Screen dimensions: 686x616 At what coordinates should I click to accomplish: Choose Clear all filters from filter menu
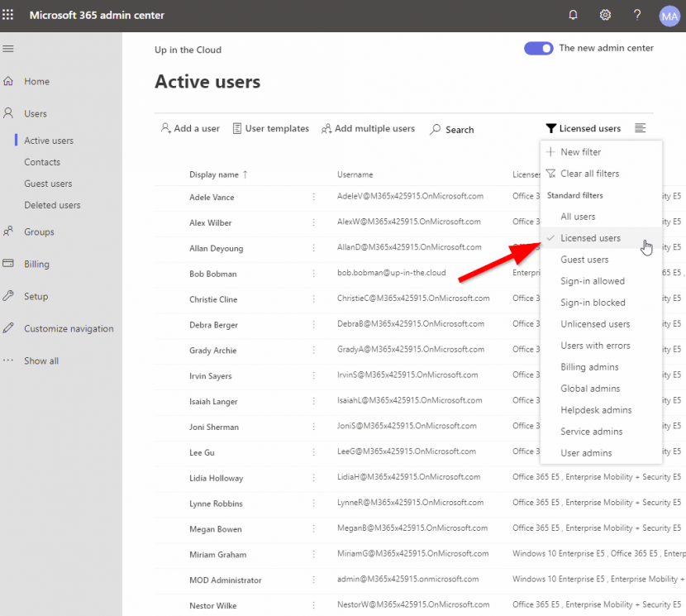[x=592, y=173]
